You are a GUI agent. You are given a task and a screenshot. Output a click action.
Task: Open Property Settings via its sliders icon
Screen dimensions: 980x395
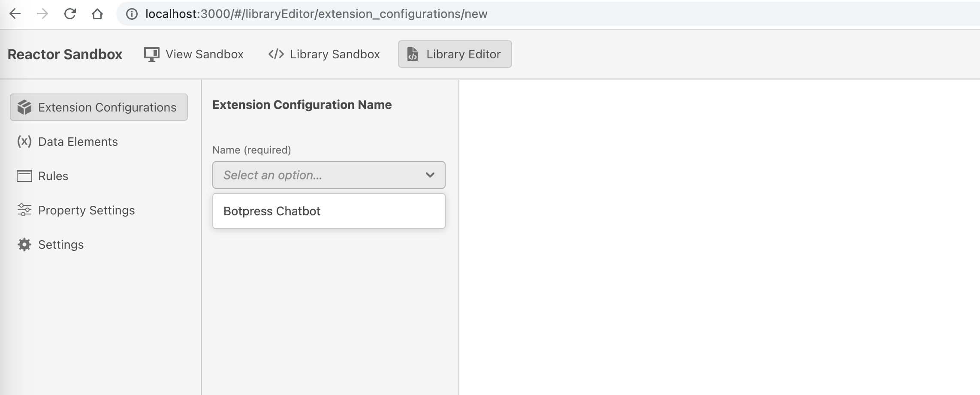tap(24, 210)
